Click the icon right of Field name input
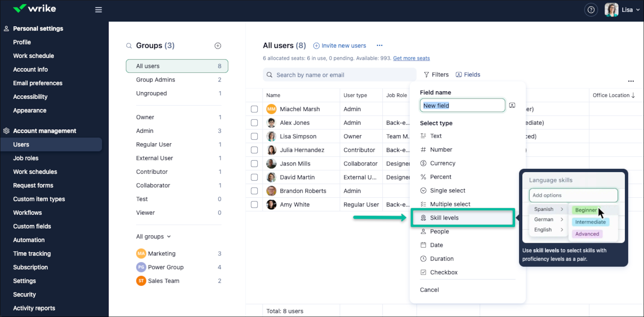This screenshot has height=317, width=644. [x=512, y=105]
